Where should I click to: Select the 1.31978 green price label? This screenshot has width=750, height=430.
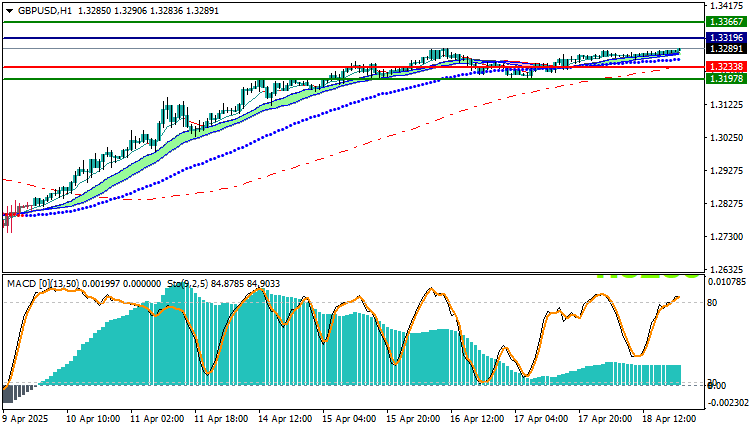pos(727,78)
